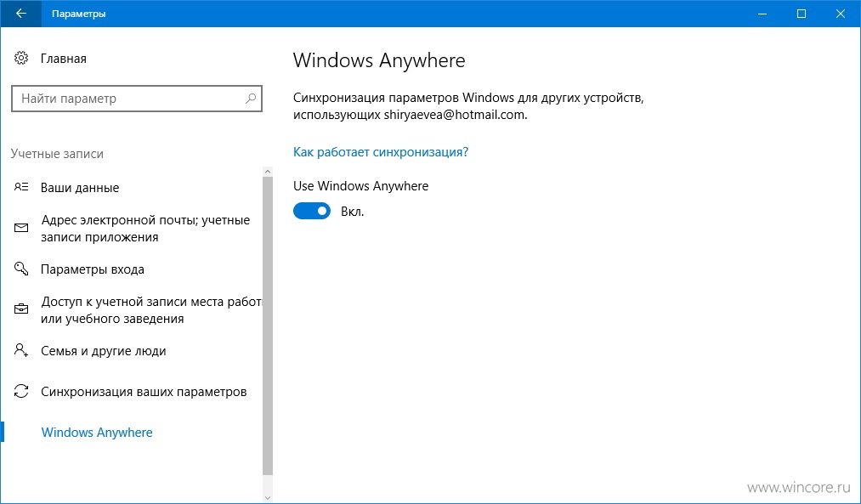Image resolution: width=861 pixels, height=504 pixels.
Task: Click the Найти параметр search field
Action: pyautogui.click(x=137, y=99)
